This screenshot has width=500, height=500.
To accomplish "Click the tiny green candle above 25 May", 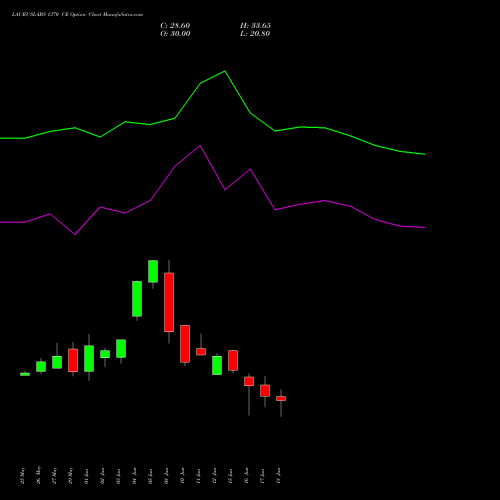I will point(25,374).
